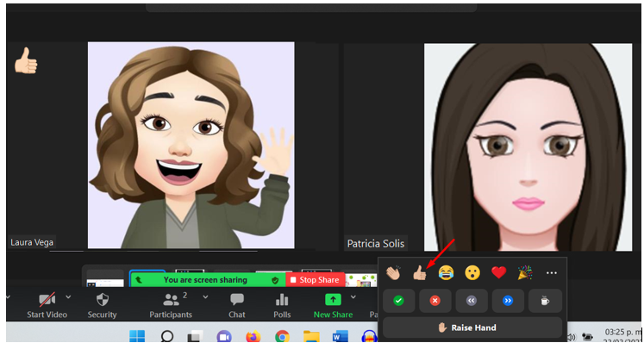The height and width of the screenshot is (343, 644).
Task: Send the clapping hands reaction
Action: [x=393, y=272]
